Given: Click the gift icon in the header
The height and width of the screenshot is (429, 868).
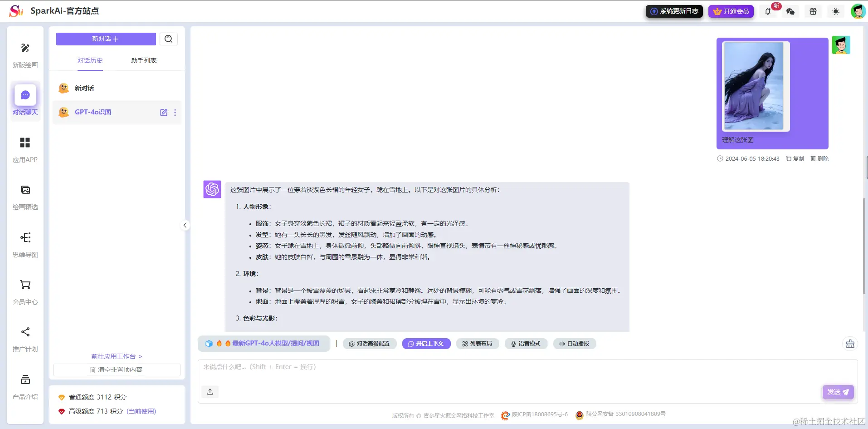Looking at the screenshot, I should click(813, 11).
